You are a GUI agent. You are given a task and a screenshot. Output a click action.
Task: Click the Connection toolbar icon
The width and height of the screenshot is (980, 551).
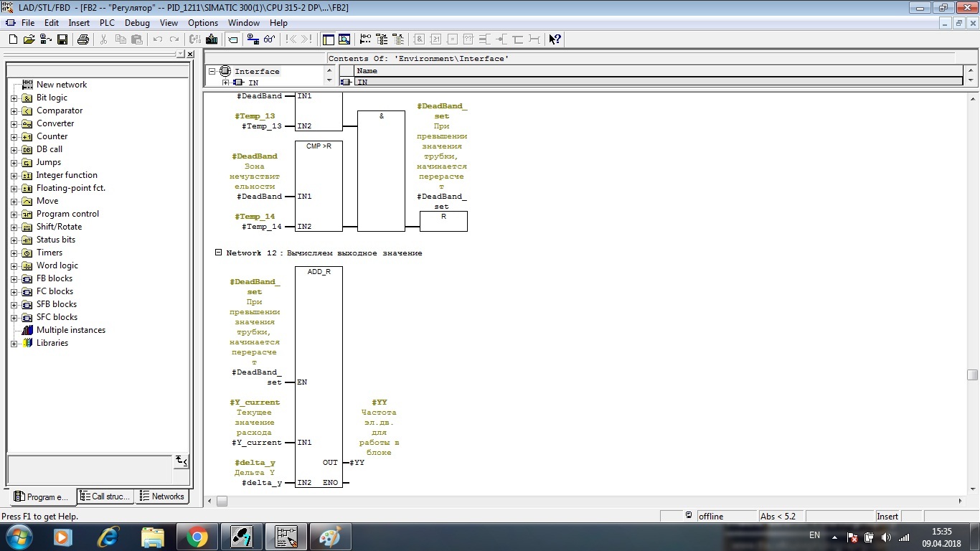pos(534,39)
